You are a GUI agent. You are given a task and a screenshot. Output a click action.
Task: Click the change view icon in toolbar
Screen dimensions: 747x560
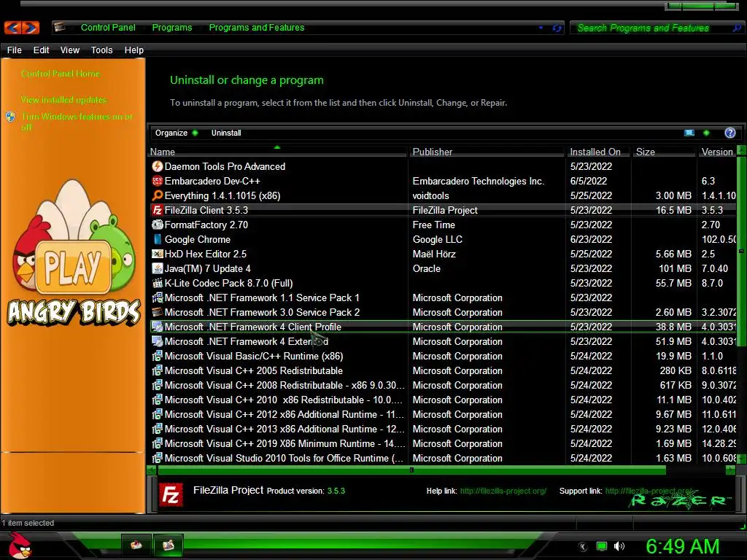[x=689, y=133]
